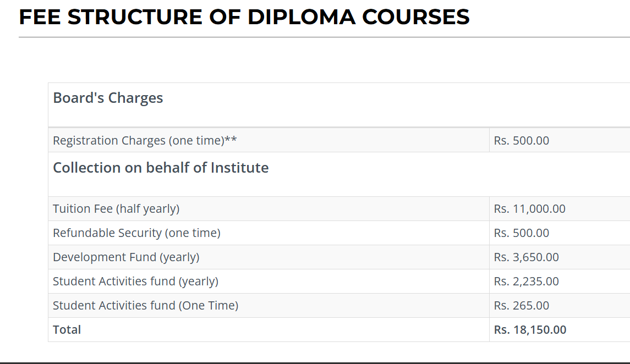Click the Refundable Security (one time) label
The width and height of the screenshot is (630, 364).
tap(136, 233)
